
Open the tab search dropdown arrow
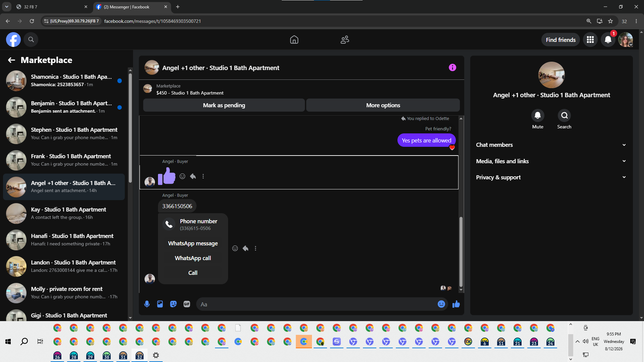(x=6, y=7)
